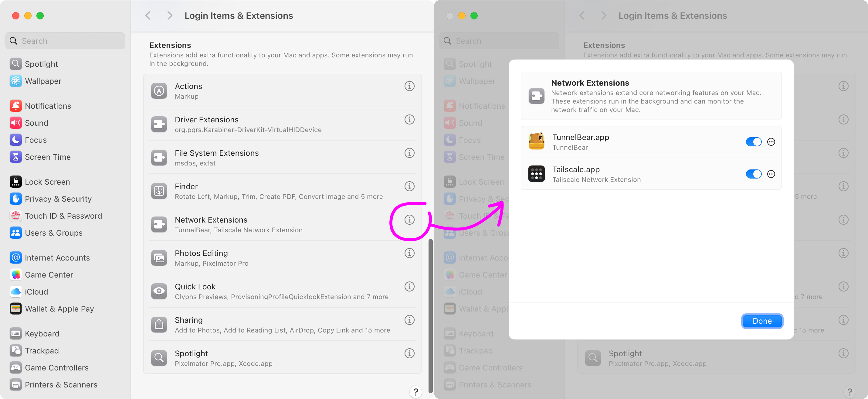Open Touch ID & Password settings

(x=63, y=216)
